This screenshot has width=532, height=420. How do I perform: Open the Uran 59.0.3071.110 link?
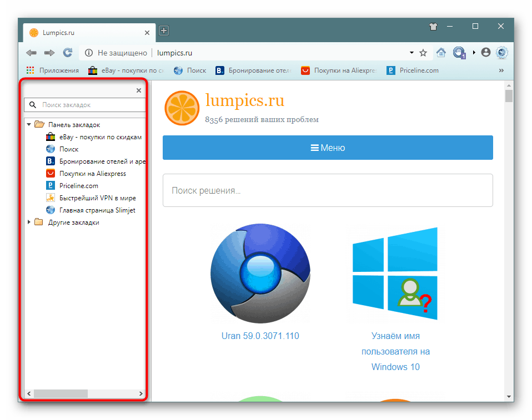pyautogui.click(x=260, y=336)
